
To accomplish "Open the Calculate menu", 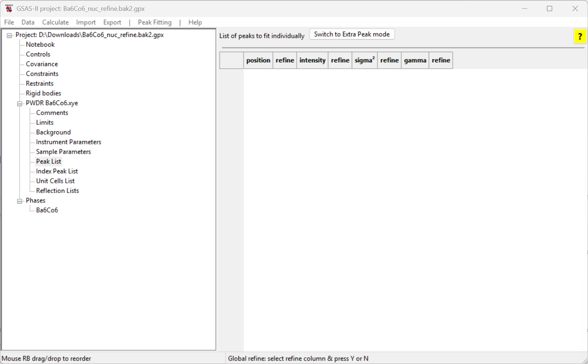I will click(55, 22).
